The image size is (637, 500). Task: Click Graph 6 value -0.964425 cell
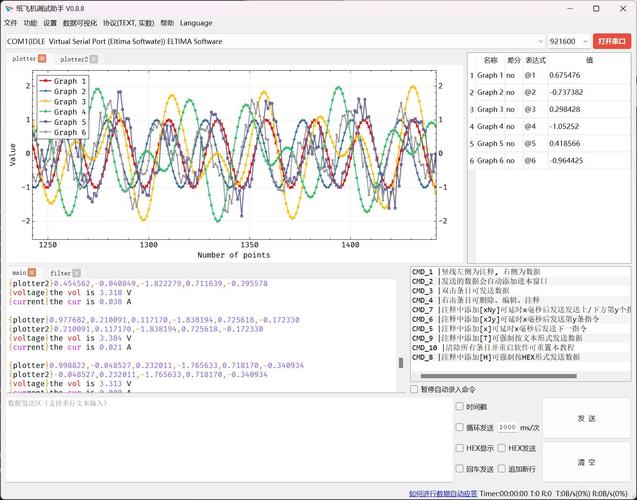[x=589, y=160]
